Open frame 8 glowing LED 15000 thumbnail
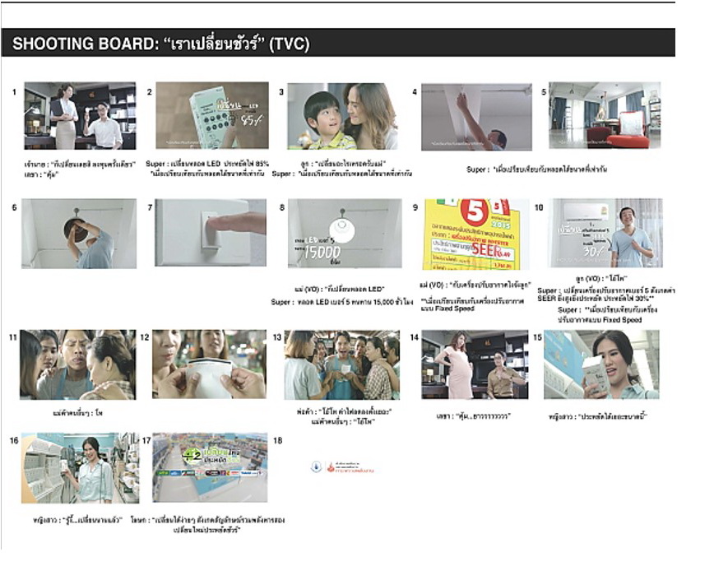728x580 pixels. pyautogui.click(x=345, y=234)
